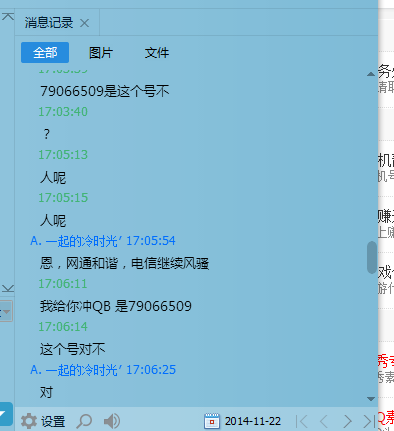Click the 2014-11-22 date text
This screenshot has height=431, width=394.
(253, 421)
